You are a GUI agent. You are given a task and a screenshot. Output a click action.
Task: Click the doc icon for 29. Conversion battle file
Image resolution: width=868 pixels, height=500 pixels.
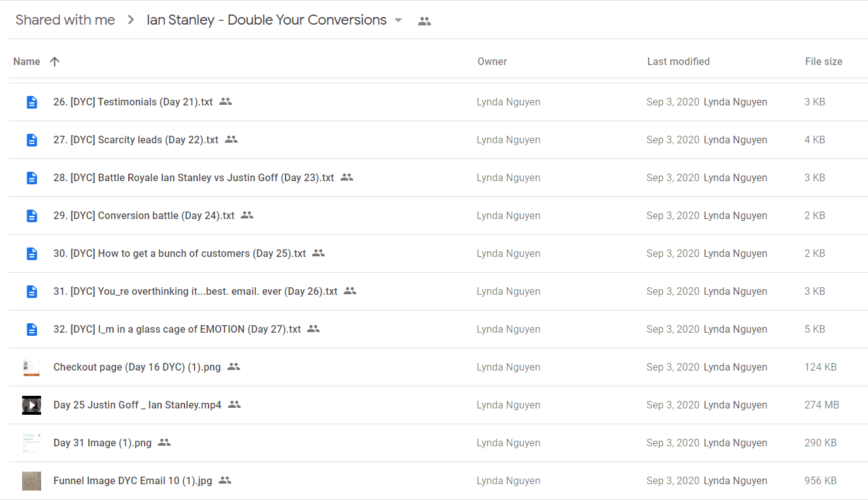32,215
